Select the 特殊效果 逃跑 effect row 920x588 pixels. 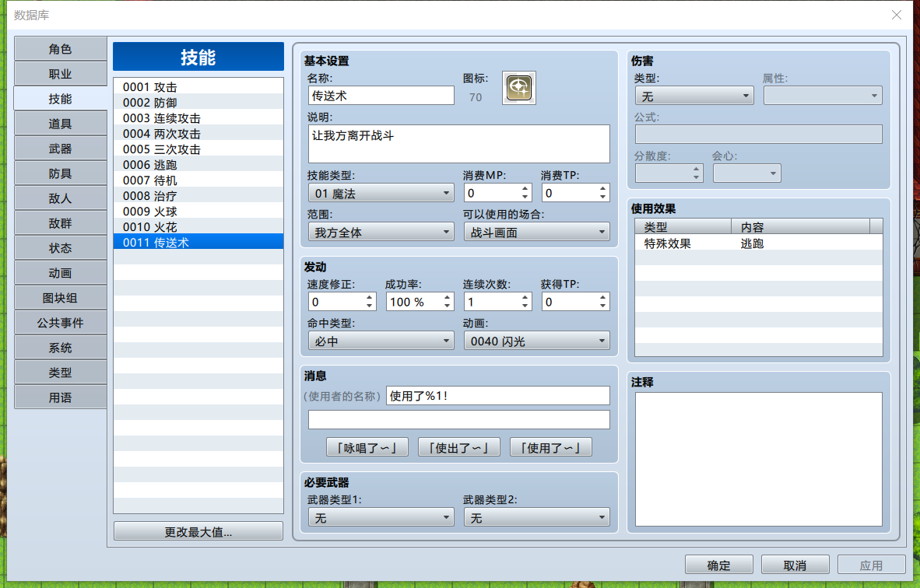click(x=759, y=243)
